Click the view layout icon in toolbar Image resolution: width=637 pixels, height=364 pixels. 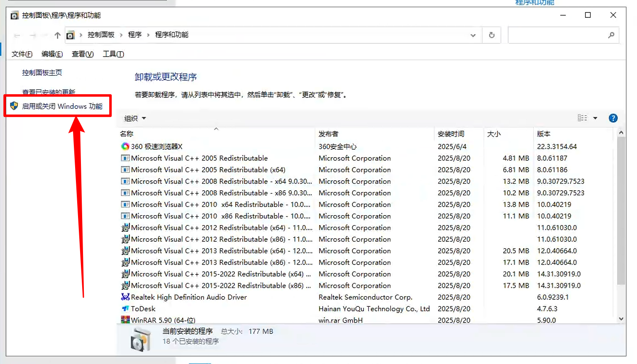click(x=582, y=118)
